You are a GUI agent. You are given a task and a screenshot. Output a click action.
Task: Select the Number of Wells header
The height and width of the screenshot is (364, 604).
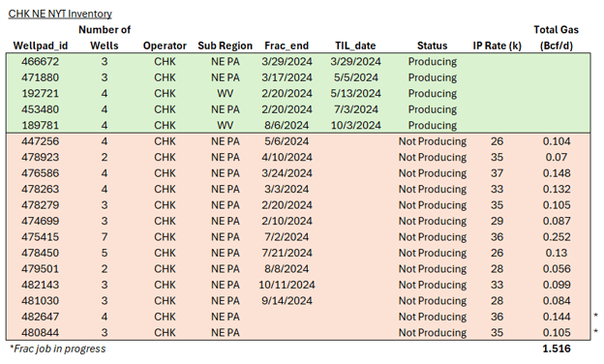click(x=105, y=38)
